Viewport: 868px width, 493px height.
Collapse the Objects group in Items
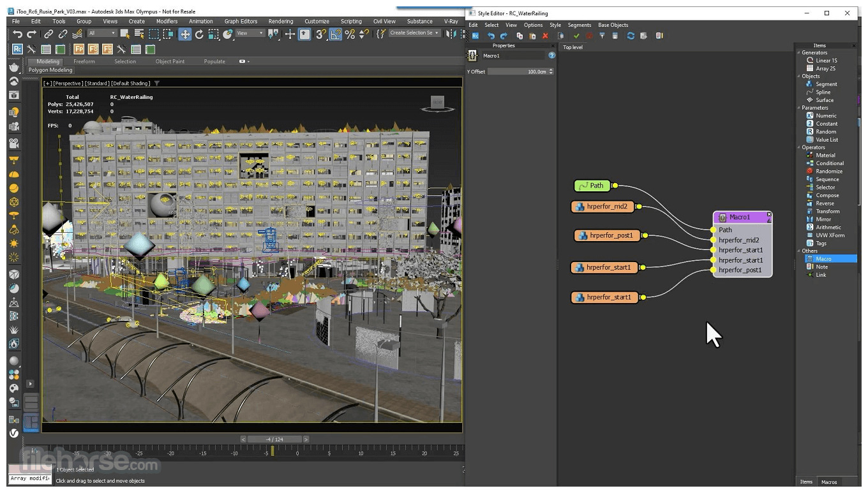pos(799,77)
